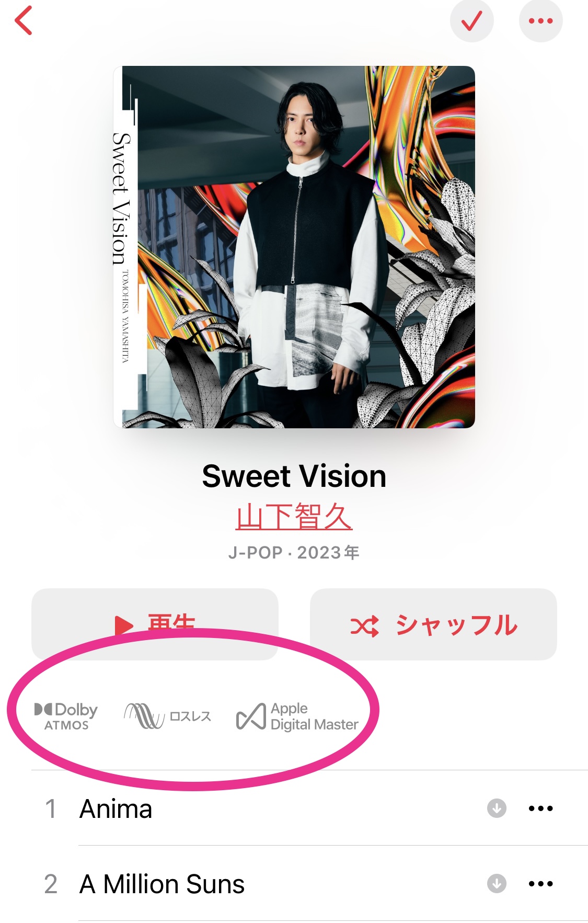Tap the Apple Digital Master badge

pos(297,716)
